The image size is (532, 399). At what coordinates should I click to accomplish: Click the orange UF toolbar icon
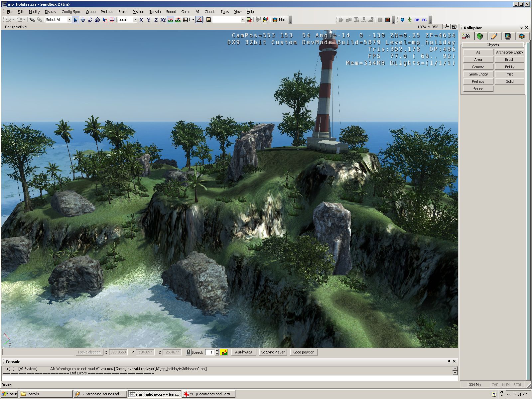click(387, 20)
